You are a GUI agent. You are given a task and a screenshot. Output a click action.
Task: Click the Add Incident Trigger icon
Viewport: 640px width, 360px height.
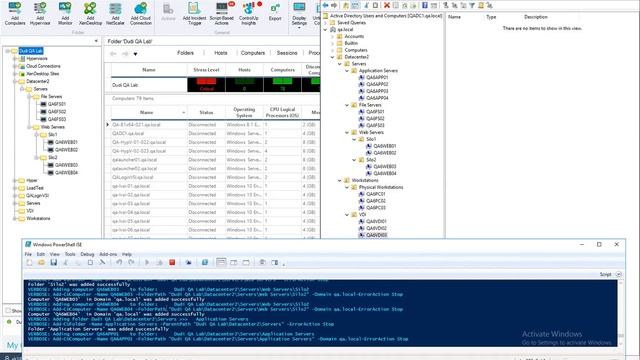pos(194,13)
